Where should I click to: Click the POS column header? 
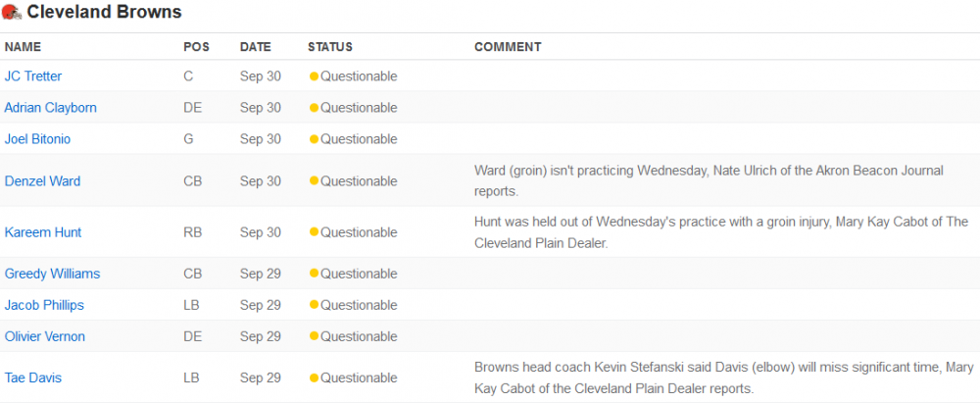pyautogui.click(x=196, y=47)
